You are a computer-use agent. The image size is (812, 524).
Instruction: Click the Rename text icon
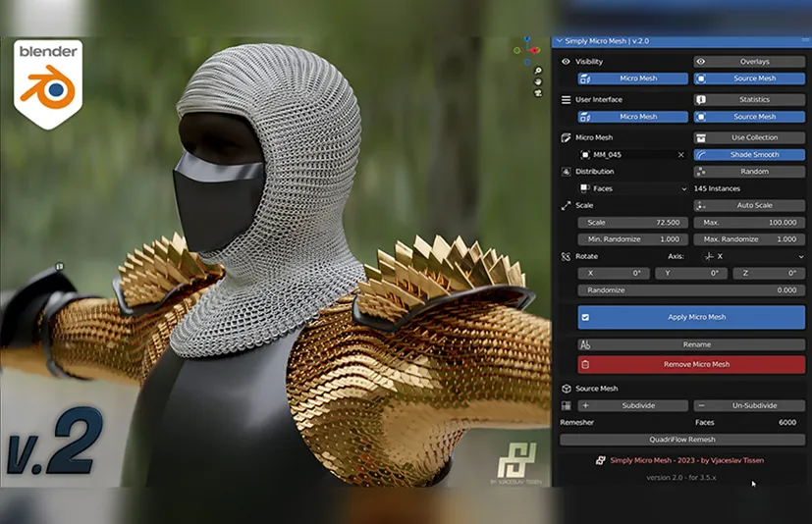pyautogui.click(x=585, y=344)
